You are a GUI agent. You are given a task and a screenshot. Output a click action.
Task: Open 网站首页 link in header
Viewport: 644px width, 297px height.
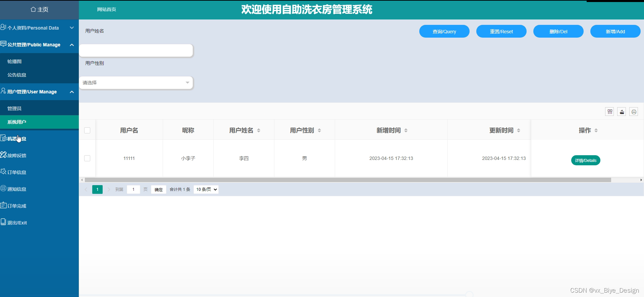tap(107, 9)
